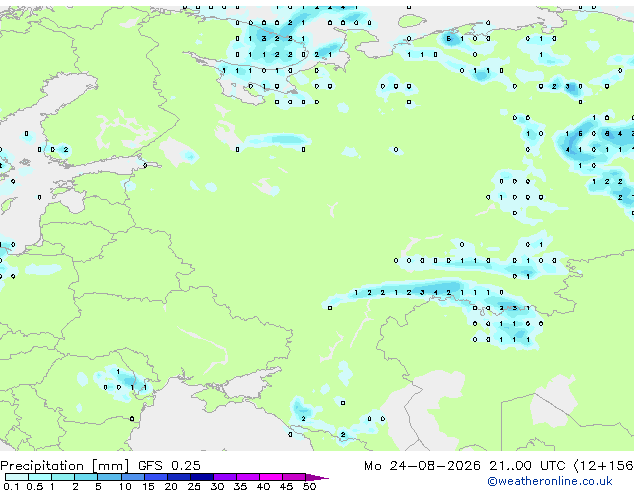Click the GFS 0.25 model label
The width and height of the screenshot is (634, 490).
pos(169,465)
